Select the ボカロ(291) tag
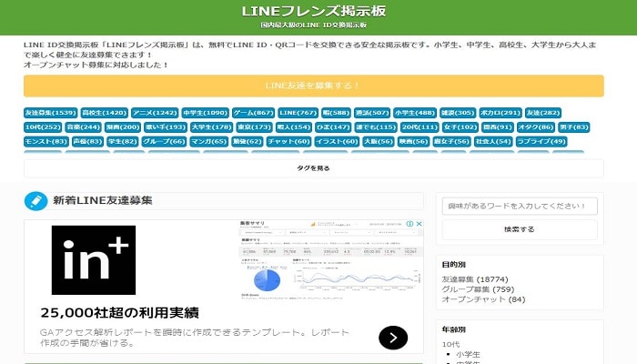 (x=500, y=113)
